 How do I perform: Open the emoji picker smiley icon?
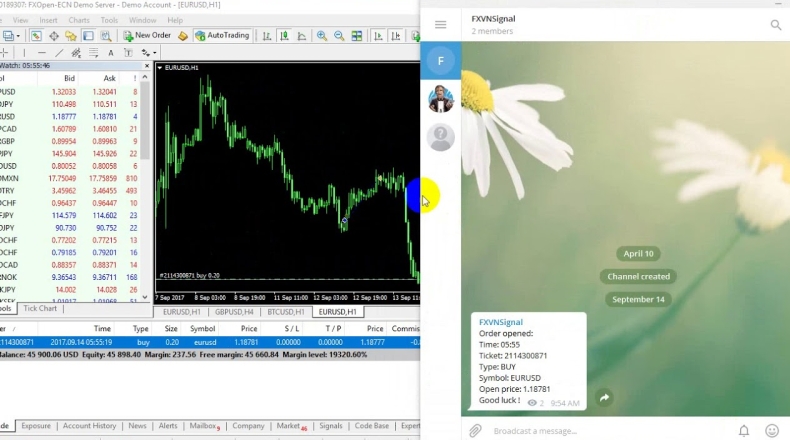(771, 430)
